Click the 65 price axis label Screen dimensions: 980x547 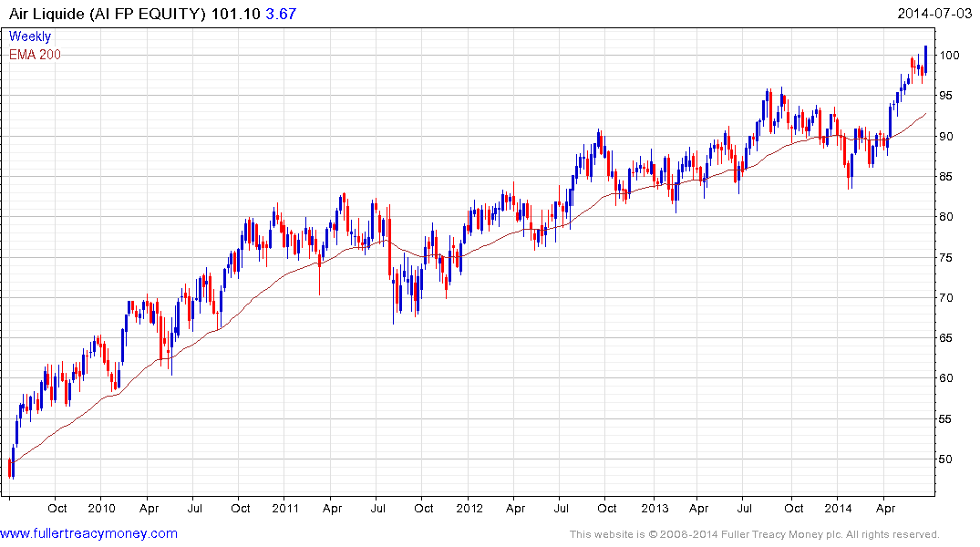(946, 337)
